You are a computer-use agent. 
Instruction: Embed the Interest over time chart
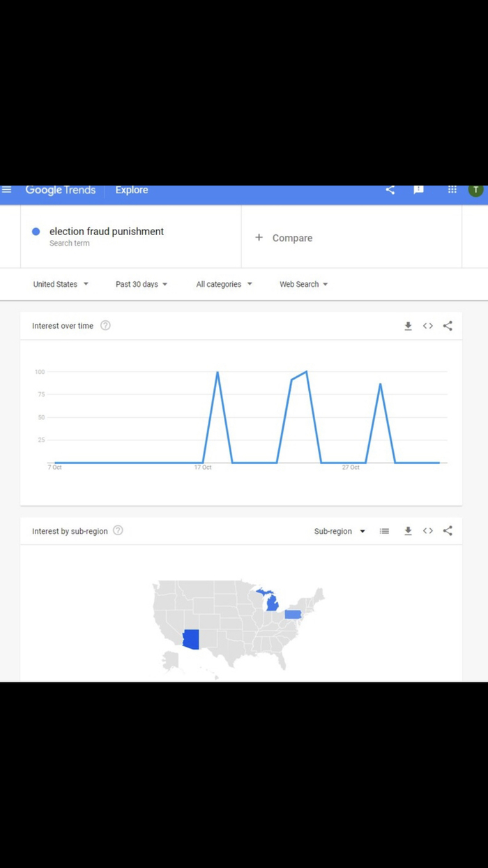pyautogui.click(x=428, y=326)
